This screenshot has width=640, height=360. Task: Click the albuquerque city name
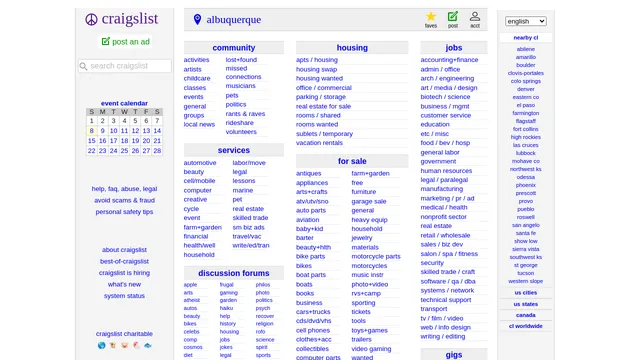click(233, 20)
